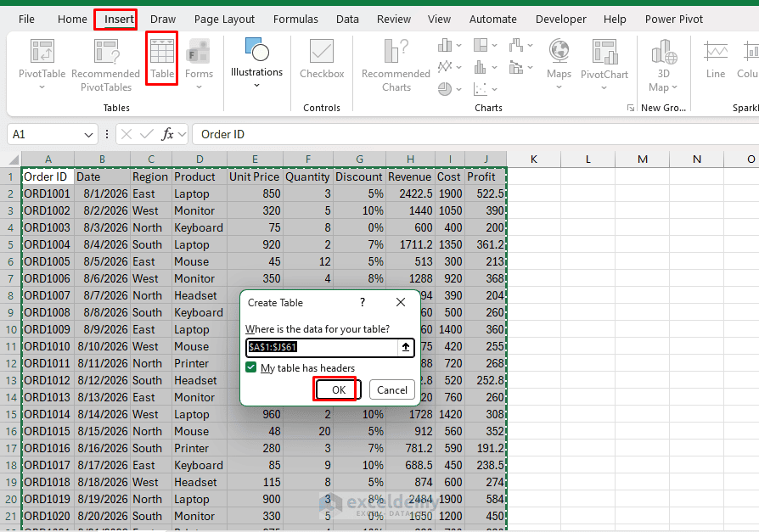Click the Discount header cell
Viewport: 759px width, 532px height.
(x=359, y=176)
